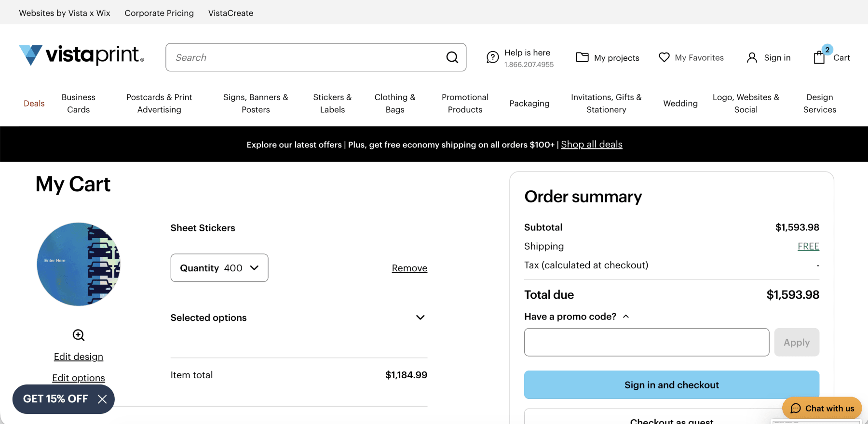
Task: Click the Shop all deals link
Action: 592,145
